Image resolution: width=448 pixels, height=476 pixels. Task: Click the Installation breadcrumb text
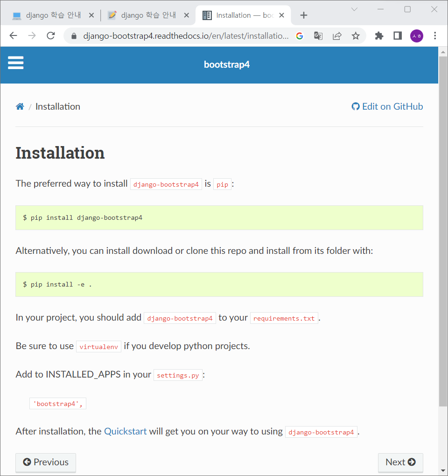58,106
